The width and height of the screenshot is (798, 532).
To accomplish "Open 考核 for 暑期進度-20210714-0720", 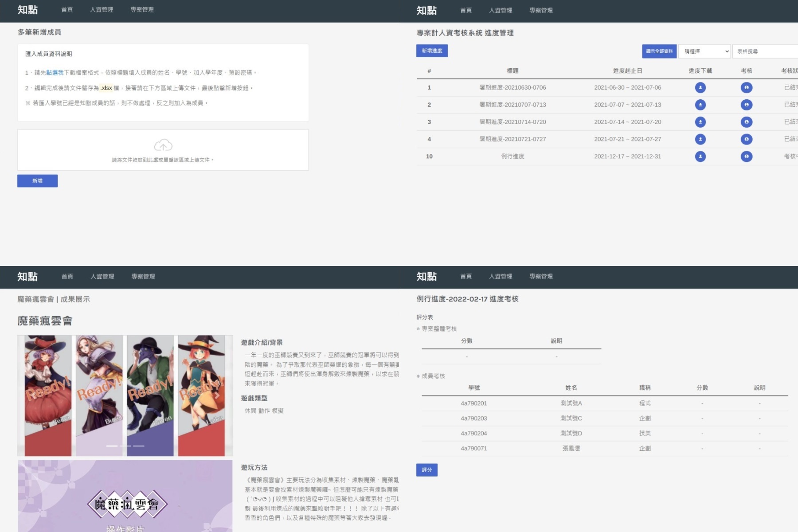I will click(x=746, y=122).
